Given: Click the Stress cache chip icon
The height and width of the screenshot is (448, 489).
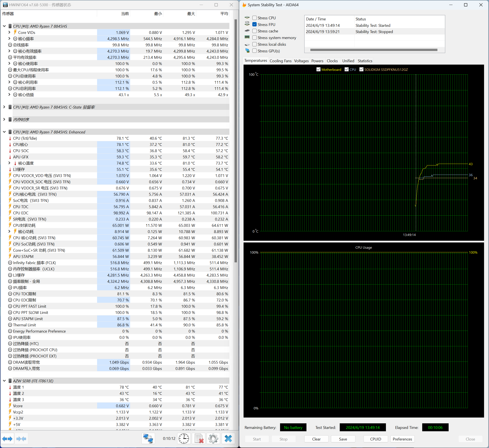Looking at the screenshot, I should pyautogui.click(x=247, y=31).
